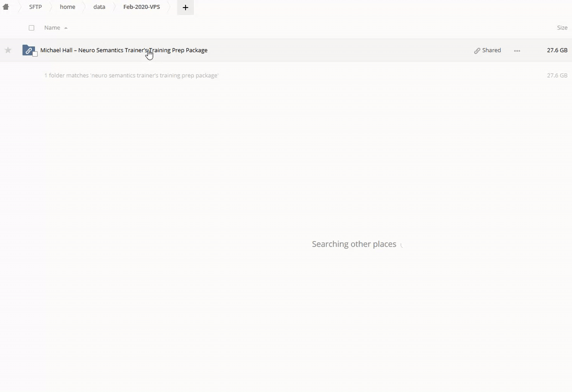Click the Searching other places message
572x392 pixels.
pos(354,244)
